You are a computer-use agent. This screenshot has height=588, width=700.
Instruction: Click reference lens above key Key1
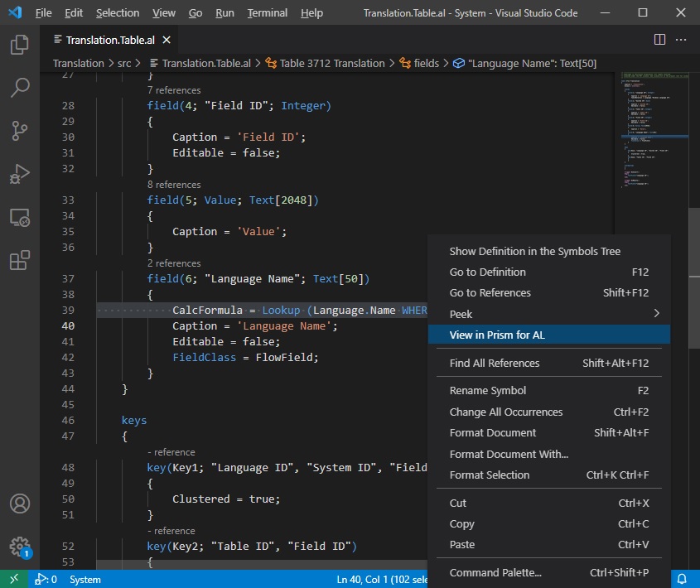point(171,452)
